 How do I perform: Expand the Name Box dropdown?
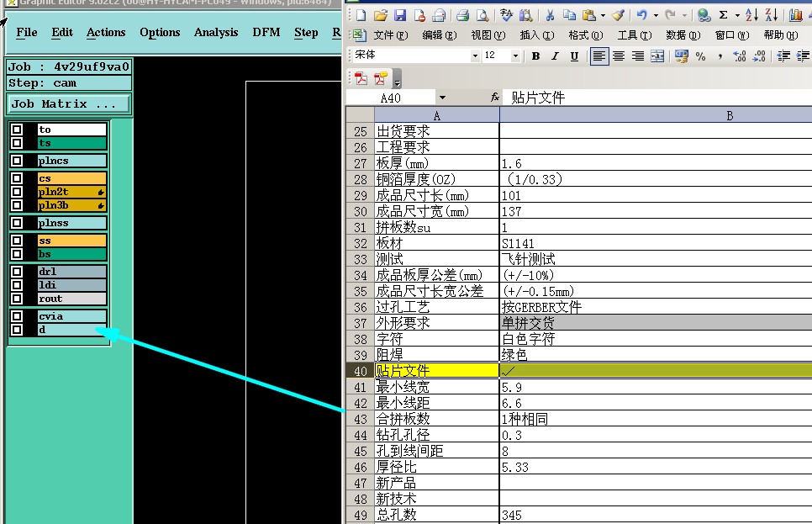(442, 98)
